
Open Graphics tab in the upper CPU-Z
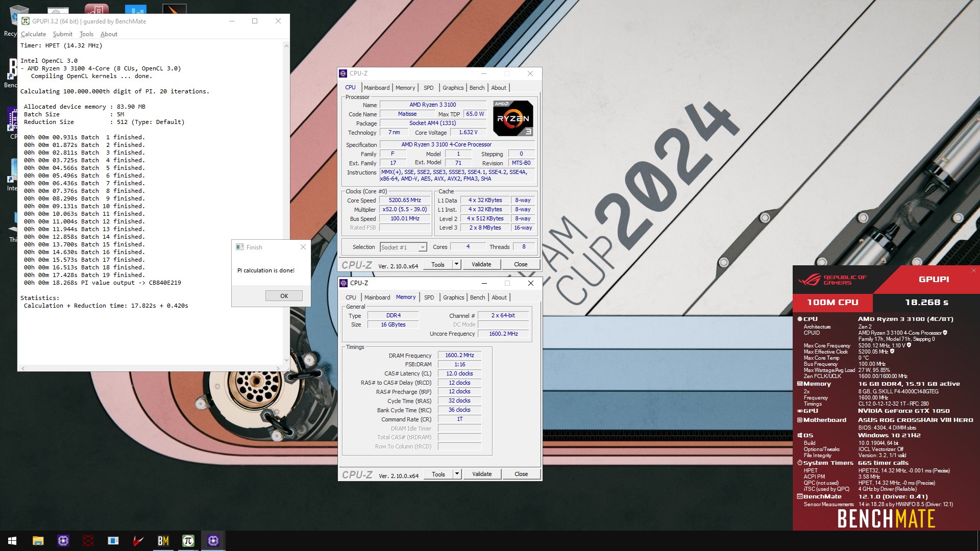tap(453, 88)
